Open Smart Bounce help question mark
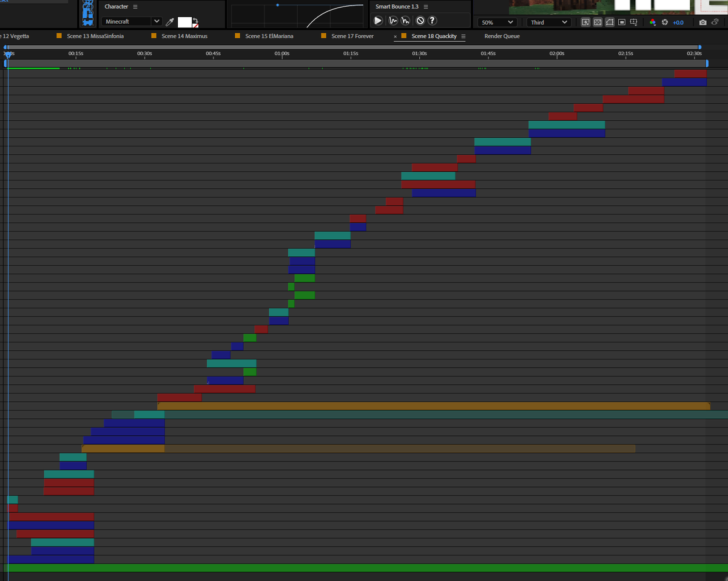 [432, 21]
